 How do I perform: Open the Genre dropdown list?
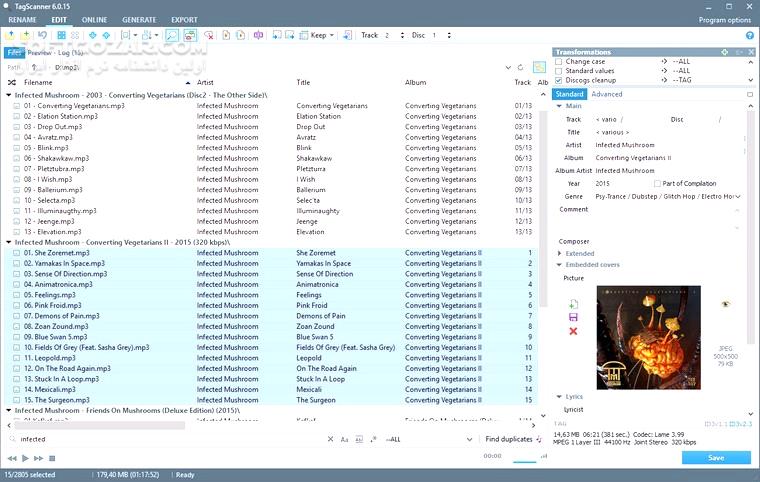click(x=738, y=196)
